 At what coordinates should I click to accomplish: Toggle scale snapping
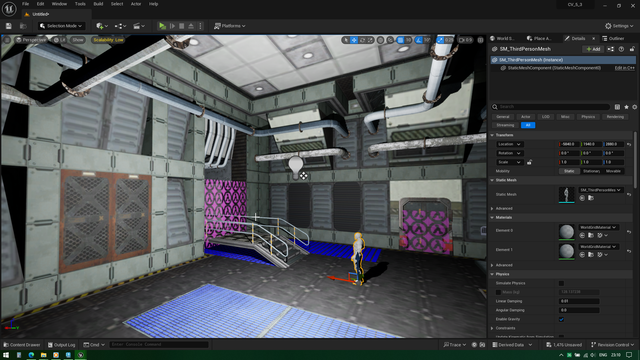[x=440, y=40]
